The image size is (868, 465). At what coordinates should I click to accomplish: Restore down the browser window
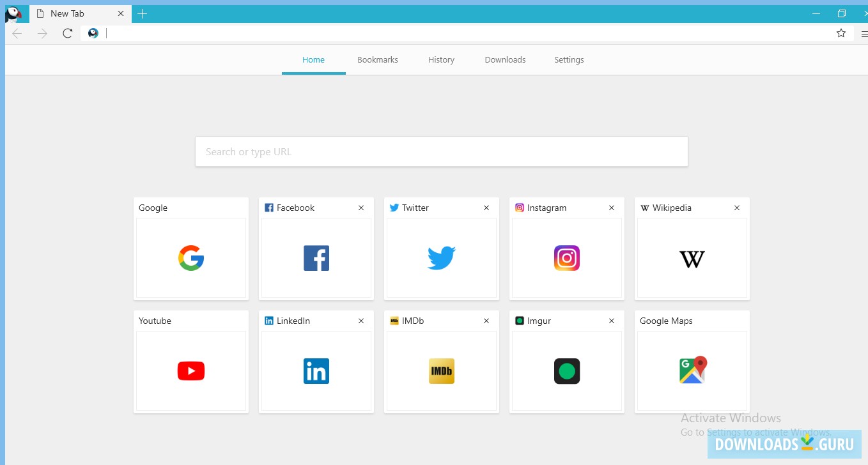842,13
